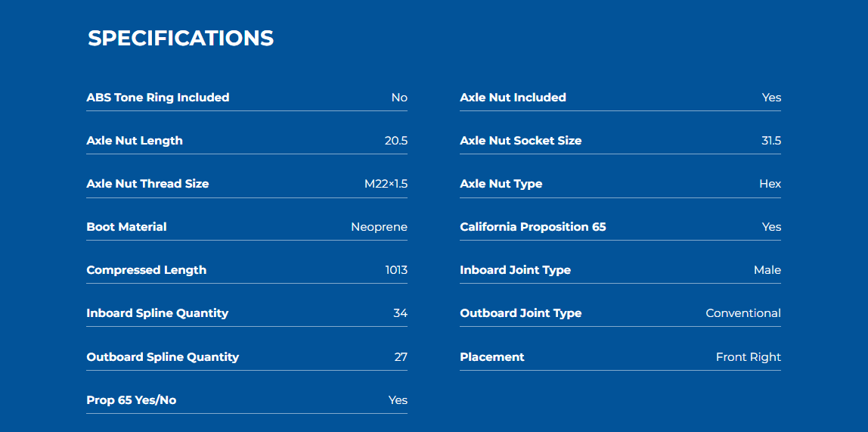This screenshot has height=432, width=868.
Task: Click the Front Right placement value
Action: pyautogui.click(x=748, y=357)
